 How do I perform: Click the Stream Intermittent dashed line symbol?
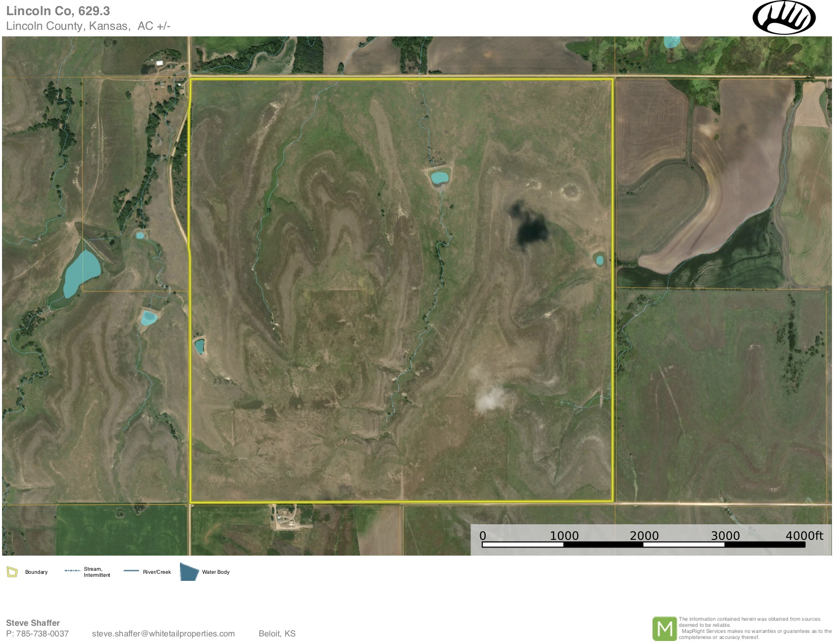[72, 571]
